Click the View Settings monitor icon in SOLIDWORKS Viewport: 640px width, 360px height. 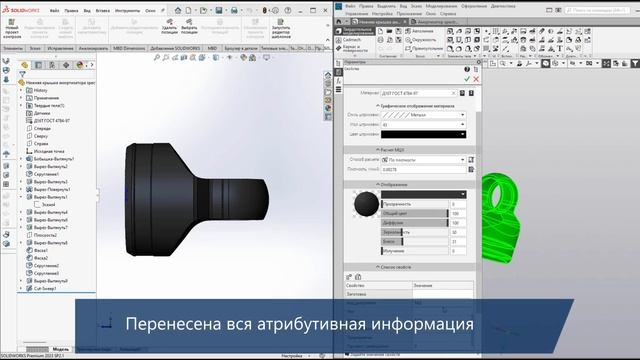point(267,58)
